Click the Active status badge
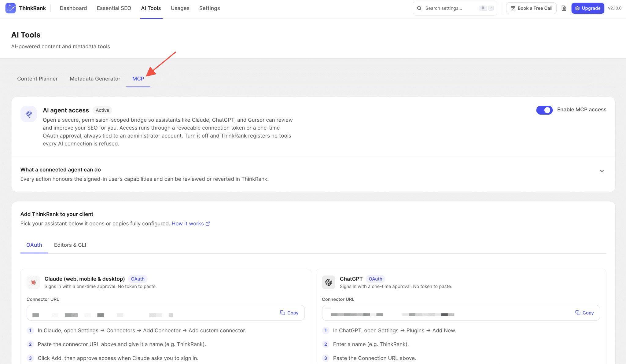This screenshot has height=364, width=626. 102,110
